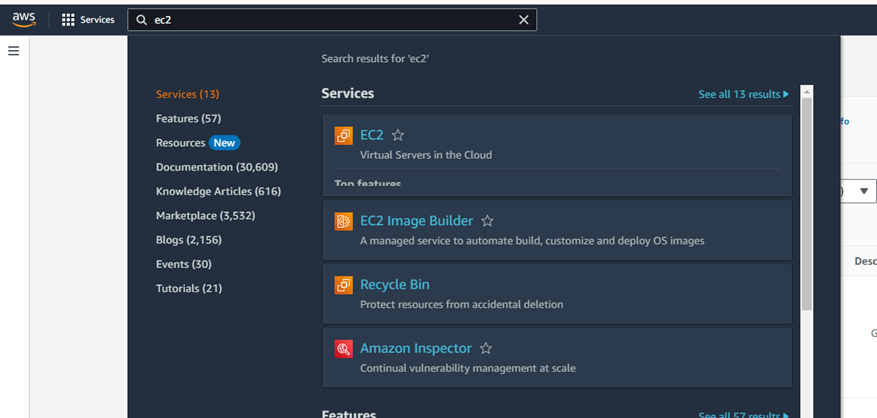Clear the search with the X icon
The height and width of the screenshot is (418, 877).
click(x=524, y=20)
